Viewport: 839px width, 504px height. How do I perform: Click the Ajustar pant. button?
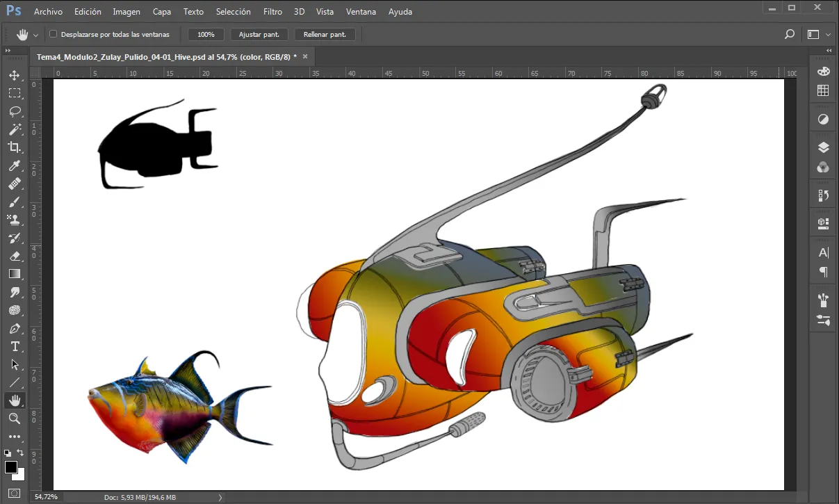(259, 34)
